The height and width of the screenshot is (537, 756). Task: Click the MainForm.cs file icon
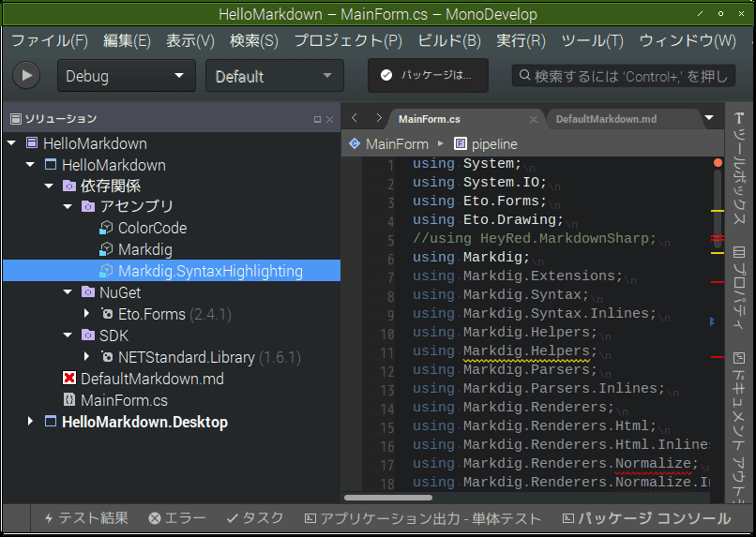[69, 399]
